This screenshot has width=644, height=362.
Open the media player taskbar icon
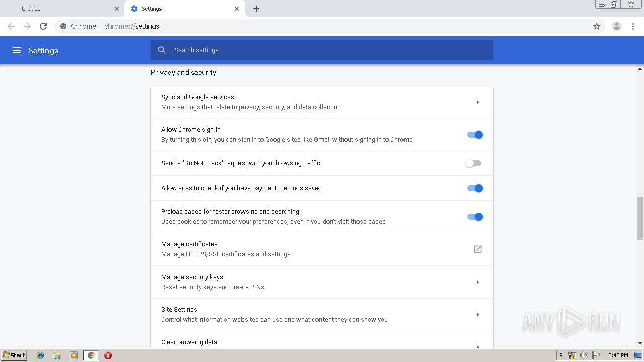tap(74, 355)
